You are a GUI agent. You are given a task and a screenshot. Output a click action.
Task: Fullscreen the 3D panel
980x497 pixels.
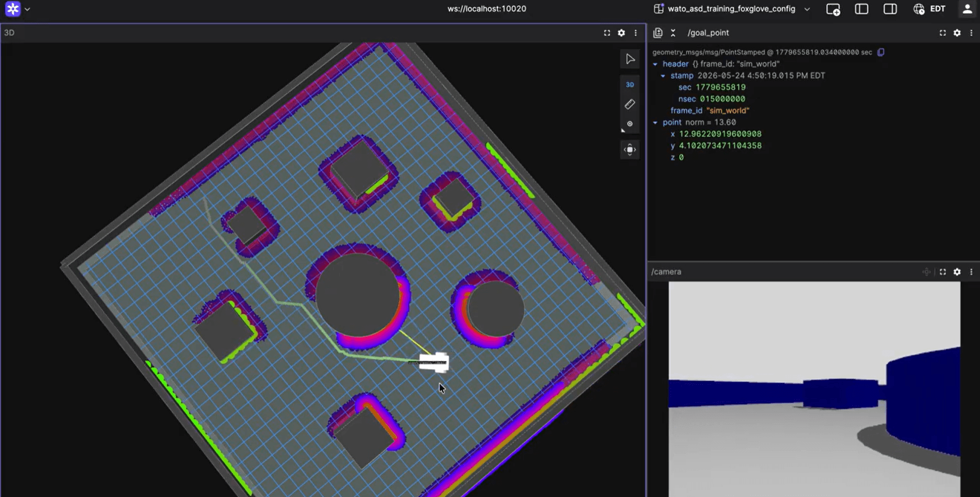[x=607, y=33]
